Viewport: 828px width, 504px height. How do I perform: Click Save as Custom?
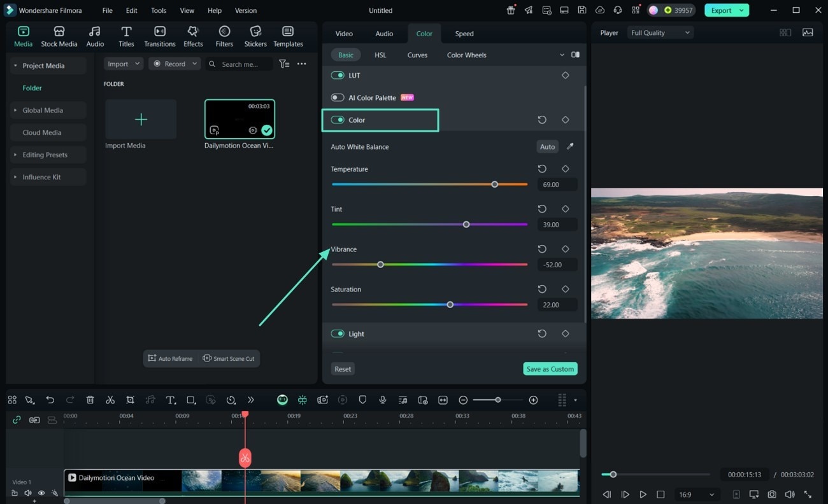click(550, 369)
